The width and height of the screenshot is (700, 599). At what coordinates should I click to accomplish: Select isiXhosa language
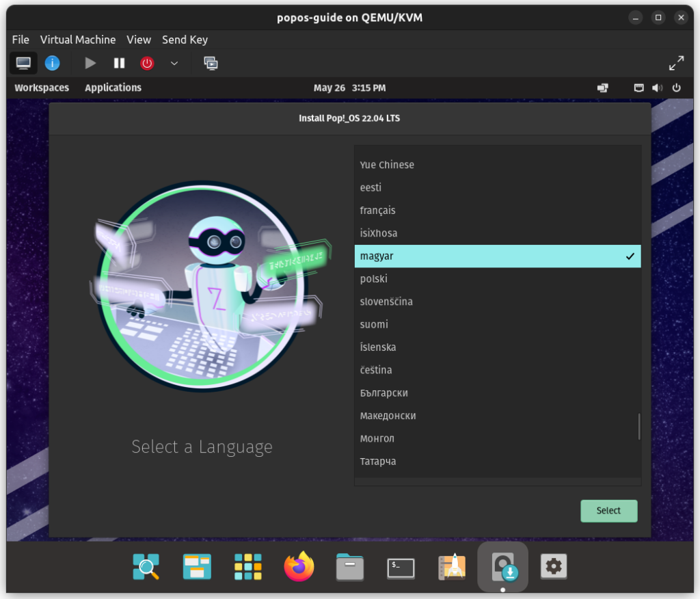[x=498, y=233]
